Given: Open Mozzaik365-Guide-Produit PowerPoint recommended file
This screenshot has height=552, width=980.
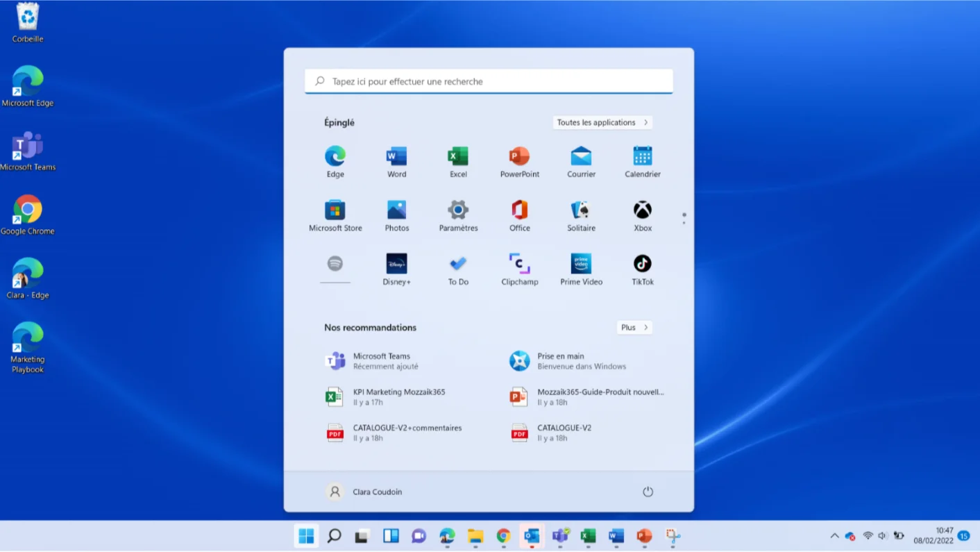Looking at the screenshot, I should (x=589, y=397).
